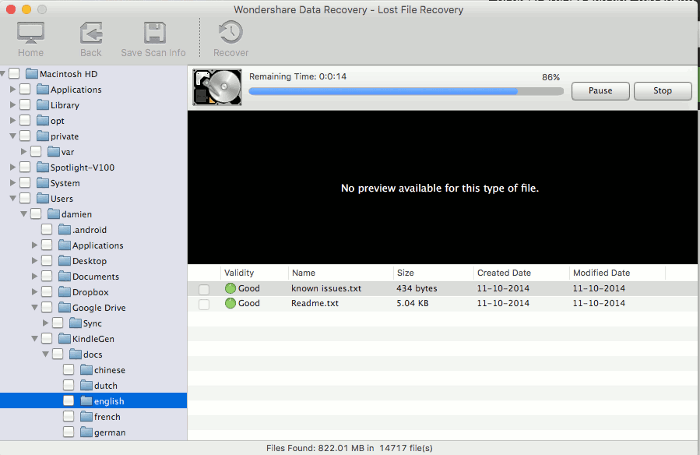The width and height of the screenshot is (700, 455).
Task: Click the Home toolbar icon
Action: click(x=30, y=33)
